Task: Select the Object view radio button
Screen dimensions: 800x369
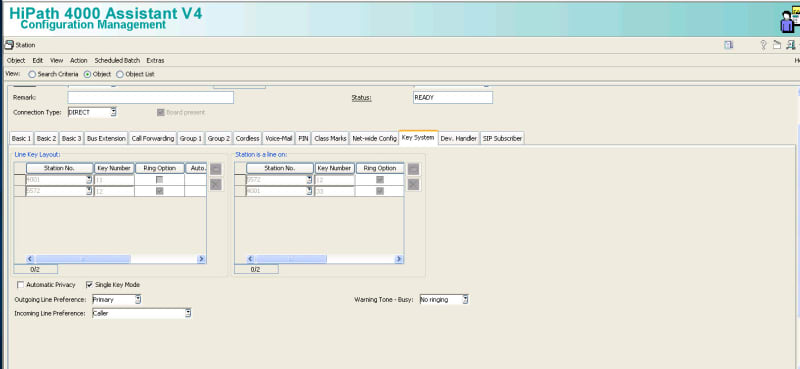Action: tap(87, 75)
